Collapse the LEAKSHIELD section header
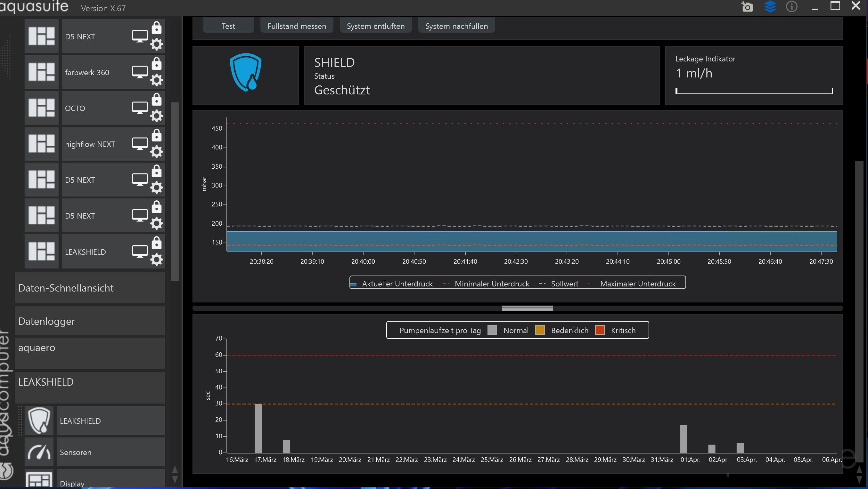 pyautogui.click(x=90, y=387)
